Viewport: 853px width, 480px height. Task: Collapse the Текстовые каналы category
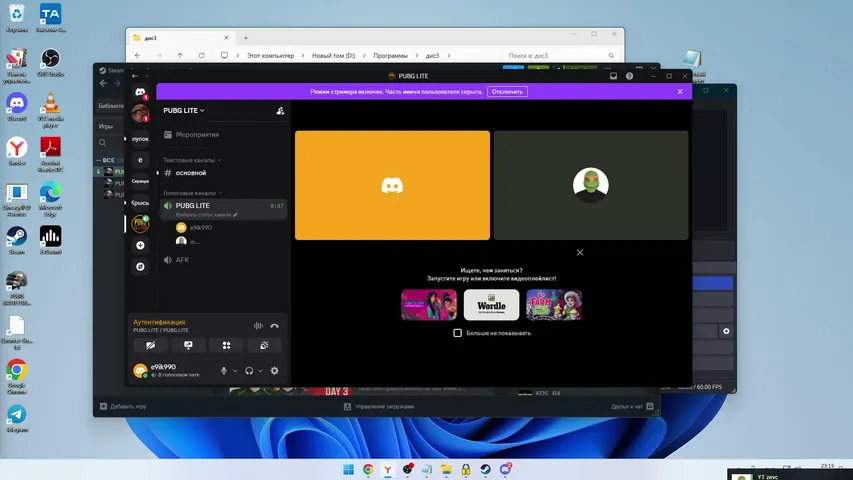192,160
